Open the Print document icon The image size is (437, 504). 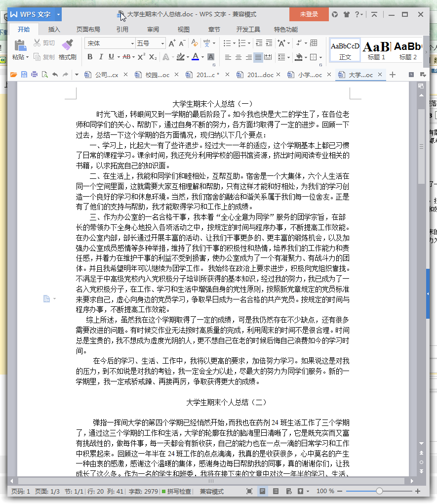[33, 75]
